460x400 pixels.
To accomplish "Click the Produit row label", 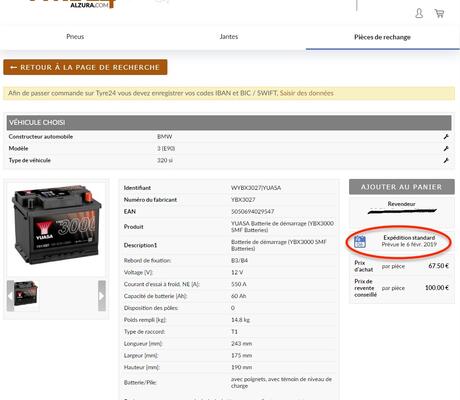I will 133,227.
